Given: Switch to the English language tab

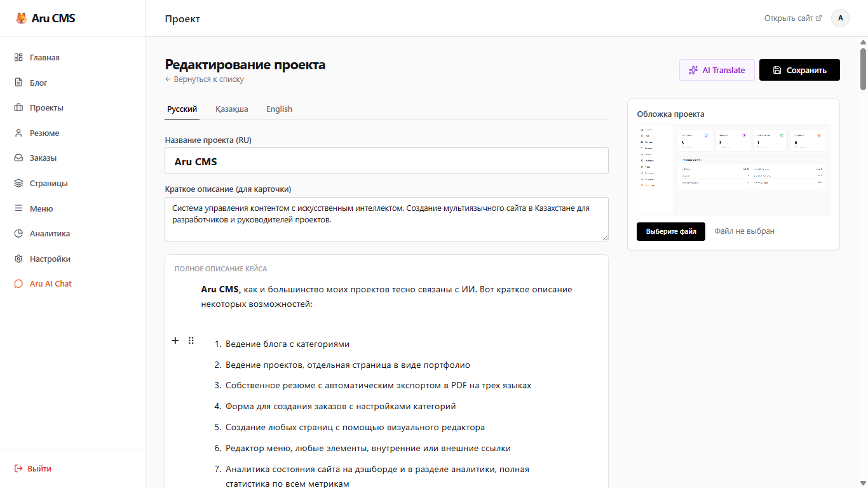Looking at the screenshot, I should 279,109.
